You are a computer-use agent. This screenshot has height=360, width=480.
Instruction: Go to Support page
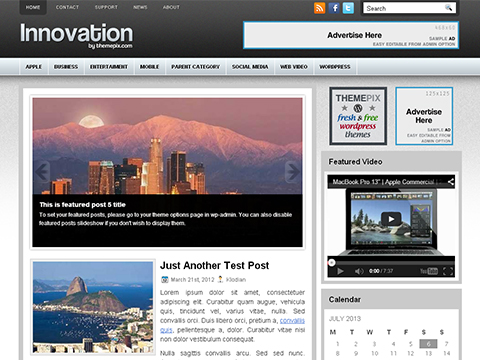click(x=106, y=7)
